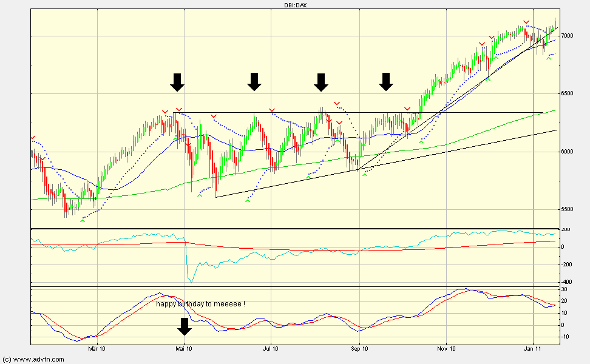Select the 'Sep 10' date label
Viewport: 590px width, 364px height.
[359, 349]
